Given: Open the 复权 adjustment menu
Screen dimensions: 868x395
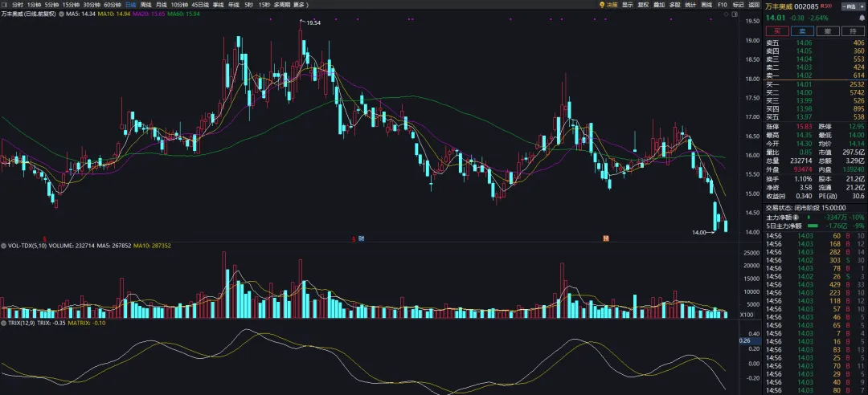Looking at the screenshot, I should [x=643, y=5].
